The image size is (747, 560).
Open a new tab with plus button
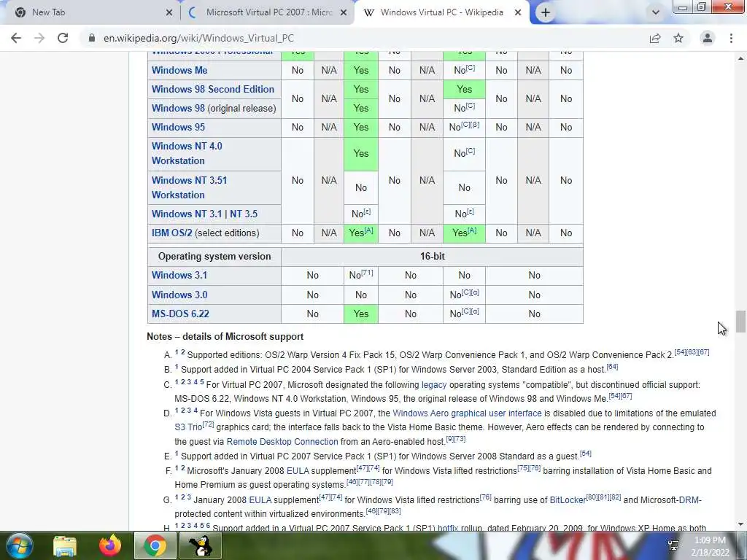click(x=546, y=12)
